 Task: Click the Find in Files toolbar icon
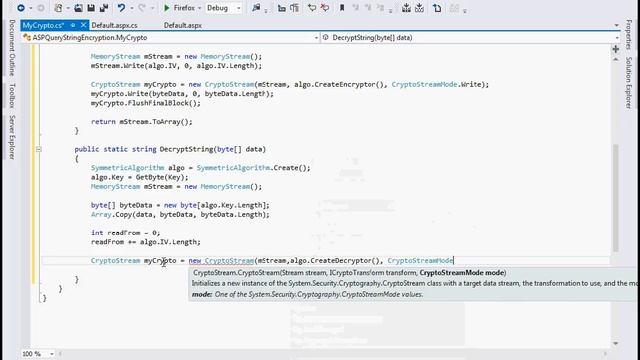click(256, 8)
